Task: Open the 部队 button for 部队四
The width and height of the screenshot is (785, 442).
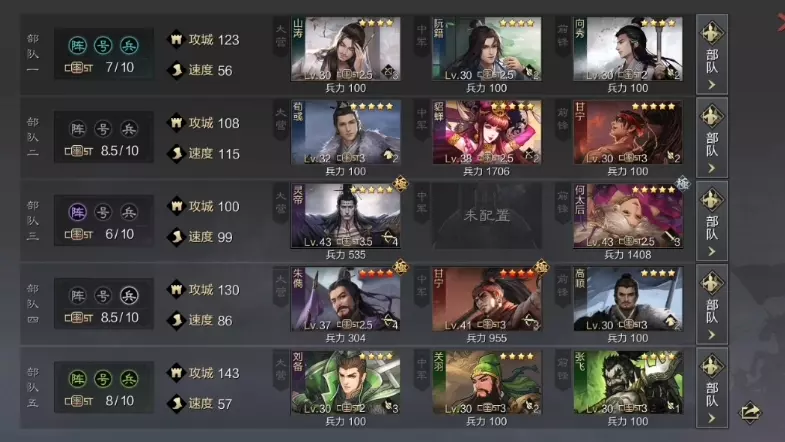Action: pos(712,304)
